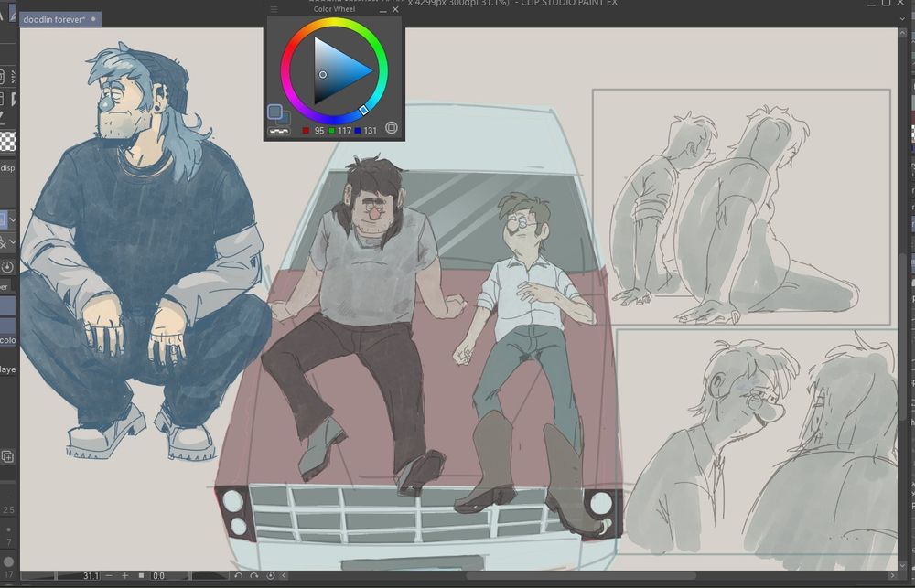
Task: Open the Color Wheel palette menu
Action: click(x=274, y=9)
